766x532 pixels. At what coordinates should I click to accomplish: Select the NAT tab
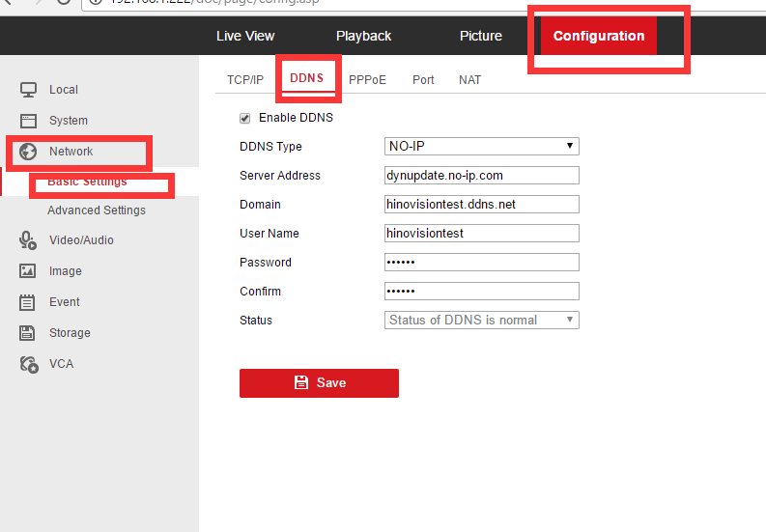coord(469,80)
